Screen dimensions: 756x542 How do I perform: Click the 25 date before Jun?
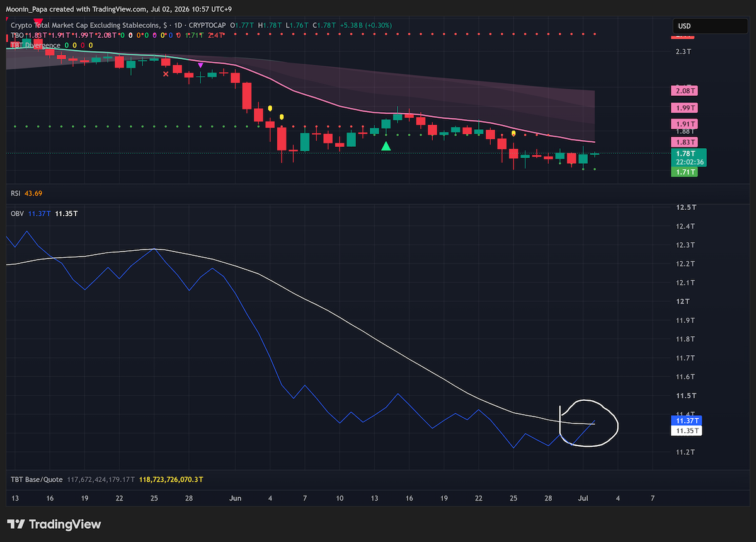coord(154,498)
